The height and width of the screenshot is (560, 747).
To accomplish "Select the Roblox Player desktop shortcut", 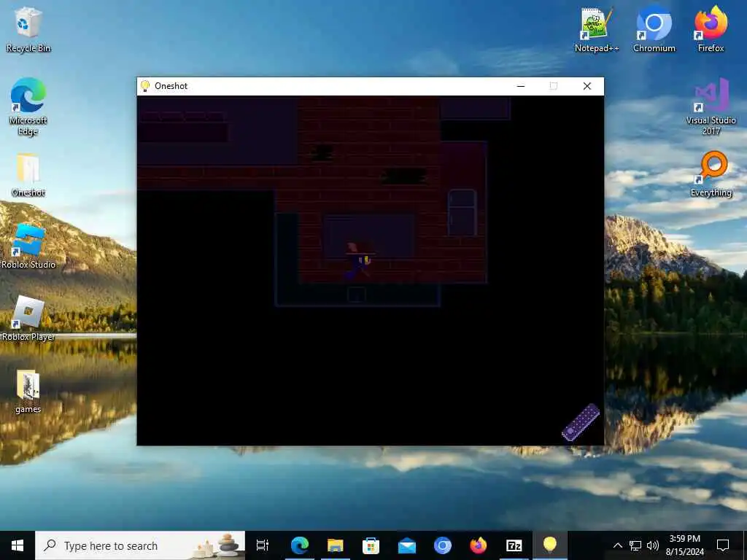I will click(x=28, y=318).
